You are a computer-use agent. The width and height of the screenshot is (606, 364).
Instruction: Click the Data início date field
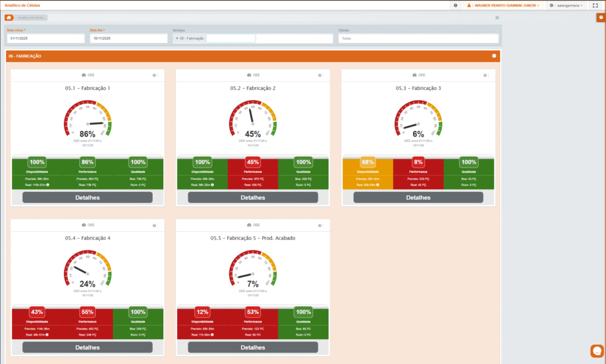[x=46, y=38]
